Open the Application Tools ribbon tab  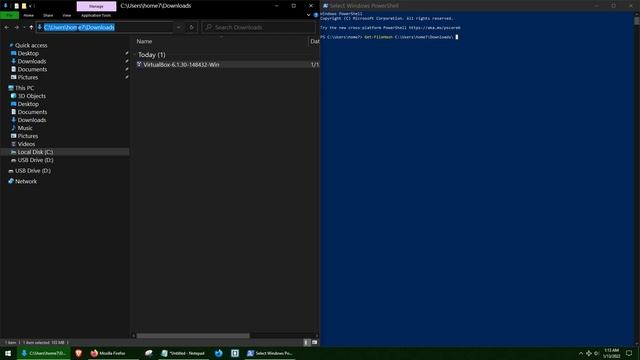pyautogui.click(x=96, y=16)
